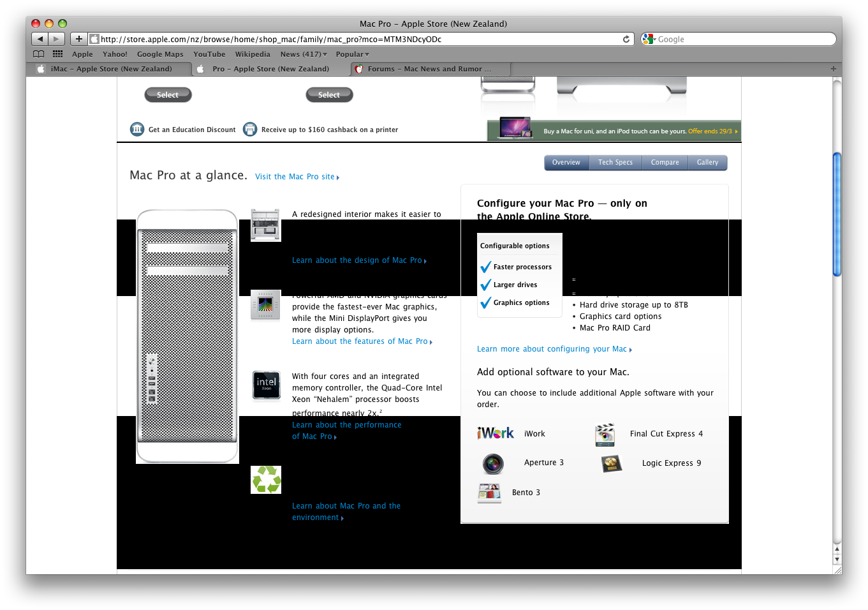
Task: Click the Aperture 3 label
Action: point(544,463)
